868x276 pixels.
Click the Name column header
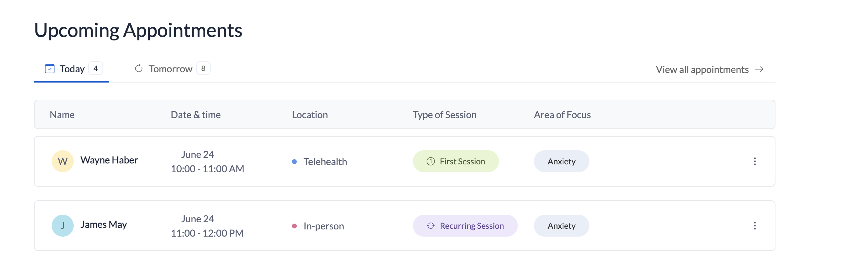tap(62, 115)
